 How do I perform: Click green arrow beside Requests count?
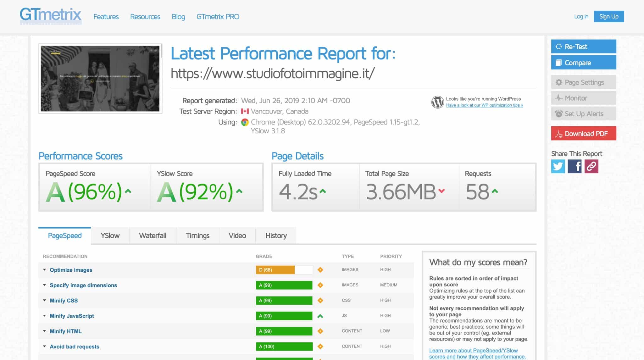tap(495, 191)
